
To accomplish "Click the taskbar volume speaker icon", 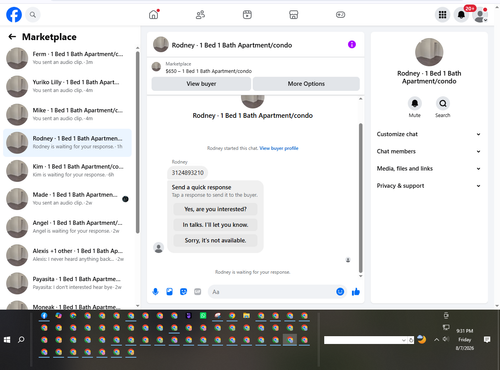I will coord(446,339).
